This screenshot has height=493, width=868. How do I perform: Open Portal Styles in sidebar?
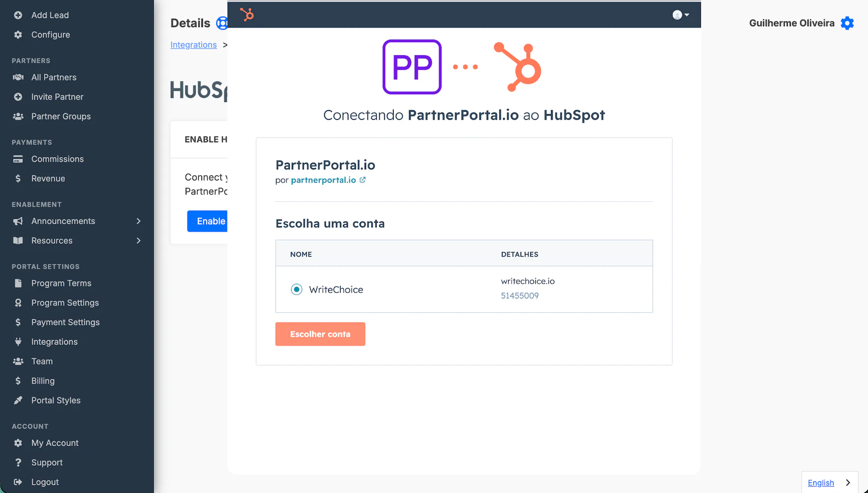pos(56,400)
